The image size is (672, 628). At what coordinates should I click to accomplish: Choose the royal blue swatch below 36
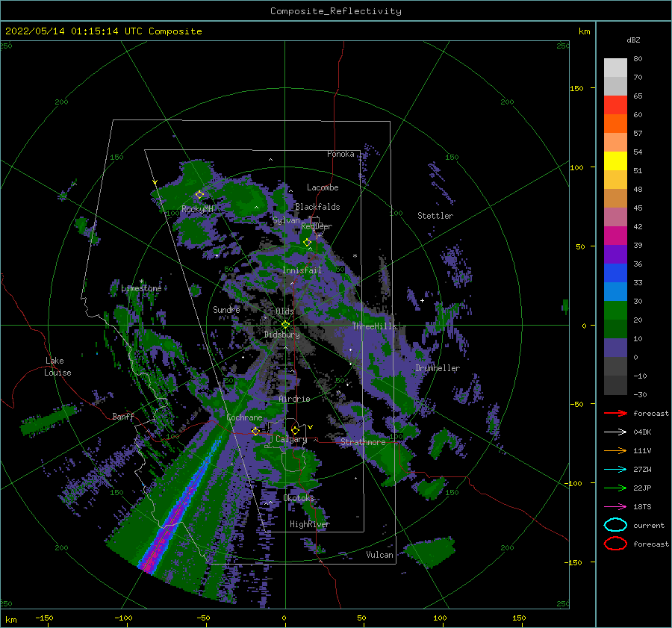[x=615, y=273]
